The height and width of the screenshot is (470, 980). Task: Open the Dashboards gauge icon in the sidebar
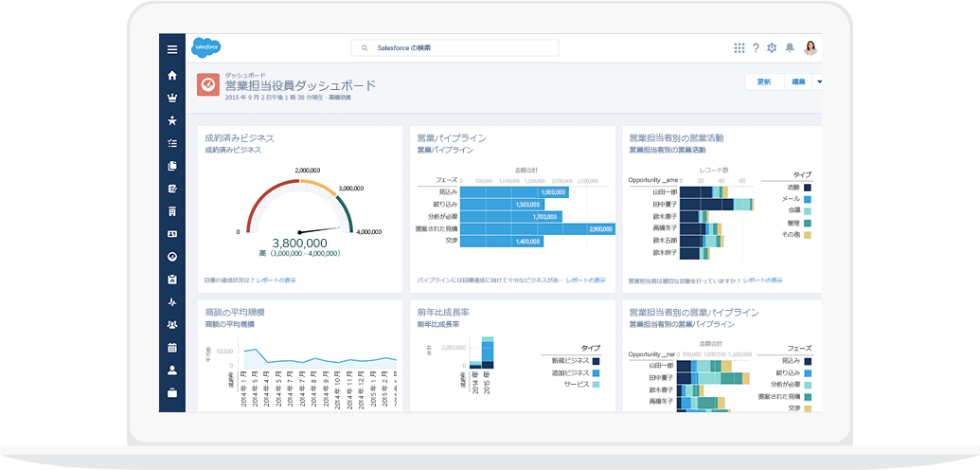171,257
